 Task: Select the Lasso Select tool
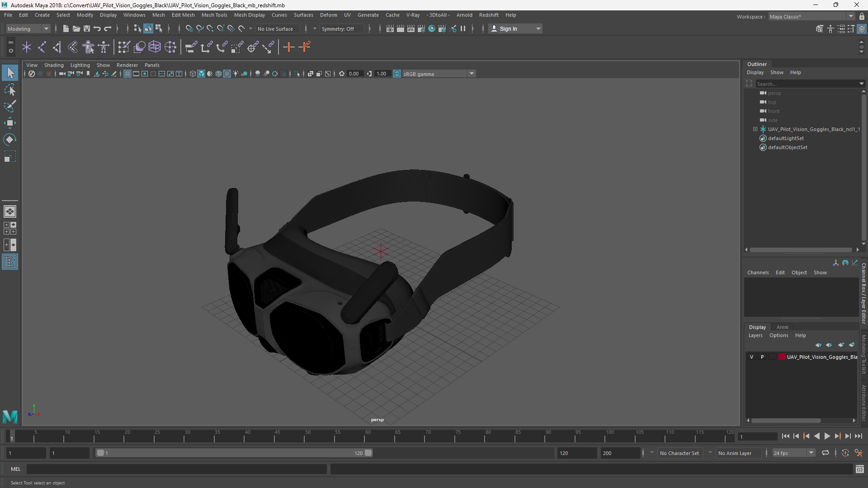(10, 90)
